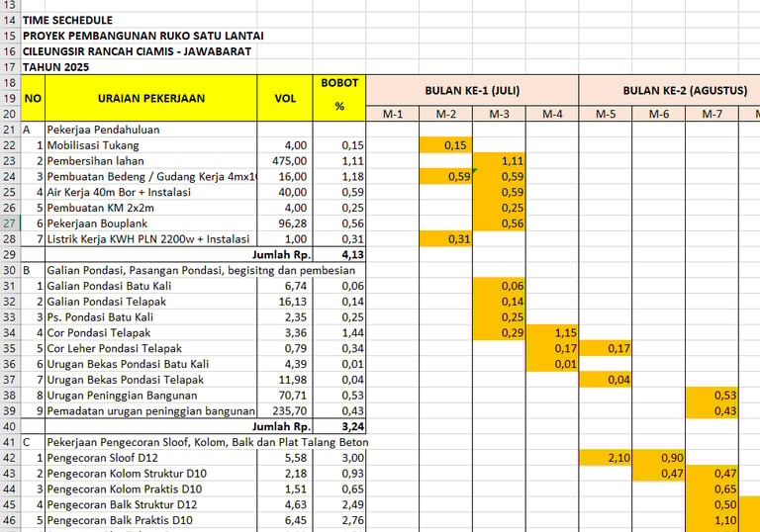Select row 40 via its row header
The height and width of the screenshot is (532, 760).
coord(10,426)
